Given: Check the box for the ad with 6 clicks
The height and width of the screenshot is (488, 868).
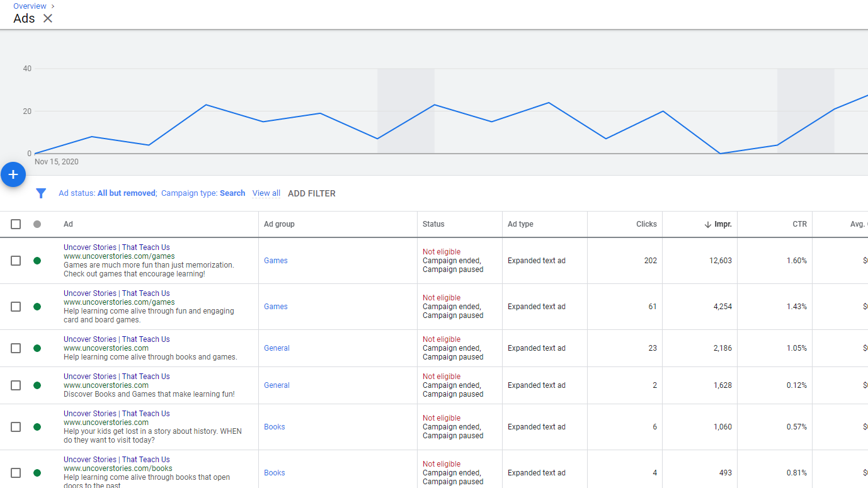Looking at the screenshot, I should point(16,427).
